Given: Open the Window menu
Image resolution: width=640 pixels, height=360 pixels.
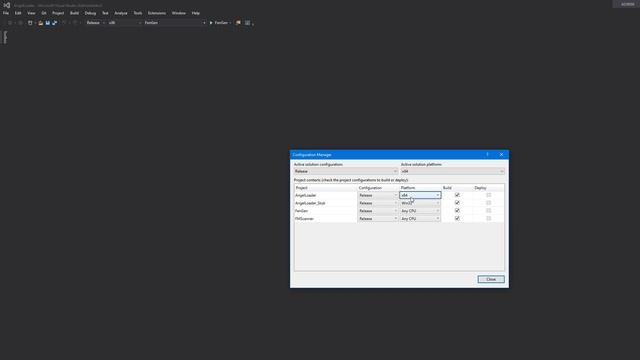Looking at the screenshot, I should coord(179,13).
